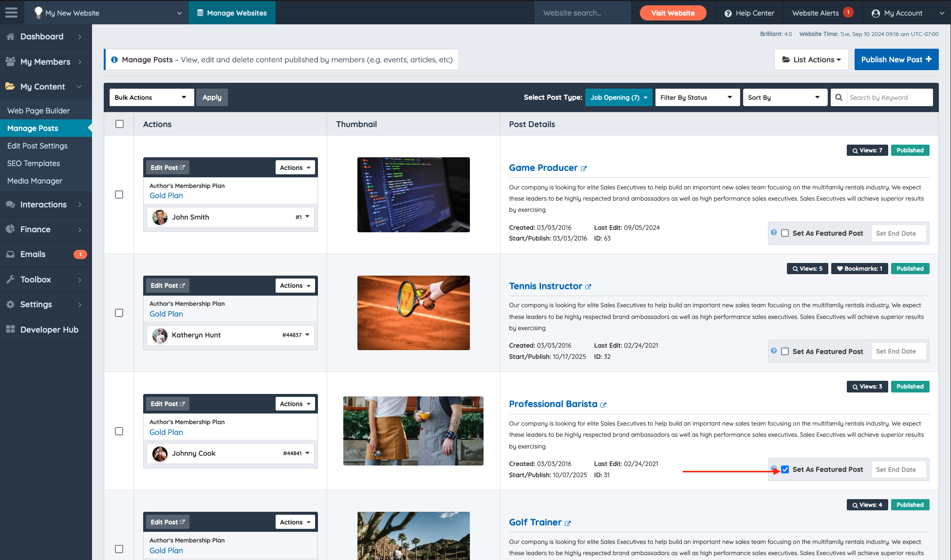Click the Publish New Post button
Viewport: 951px width, 560px height.
tap(896, 59)
